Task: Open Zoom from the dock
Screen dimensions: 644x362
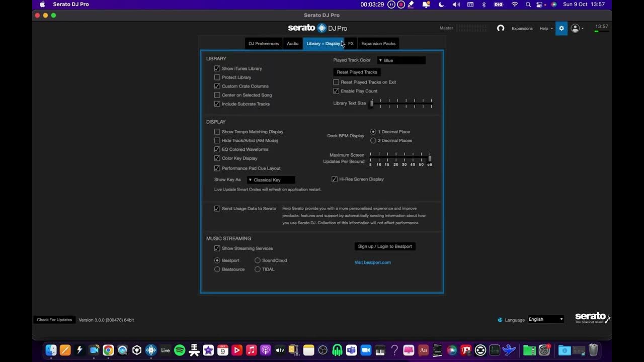Action: click(365, 350)
